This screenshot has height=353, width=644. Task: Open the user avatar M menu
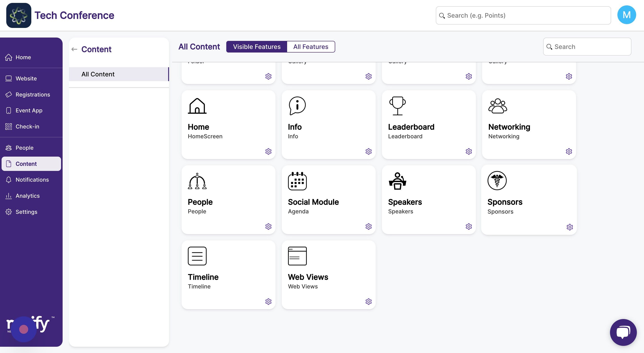click(x=626, y=15)
